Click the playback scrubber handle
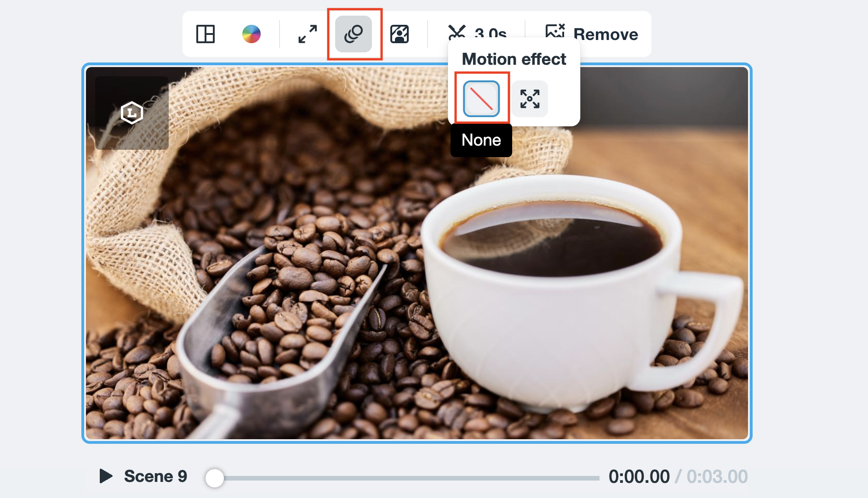This screenshot has height=498, width=868. pos(215,478)
